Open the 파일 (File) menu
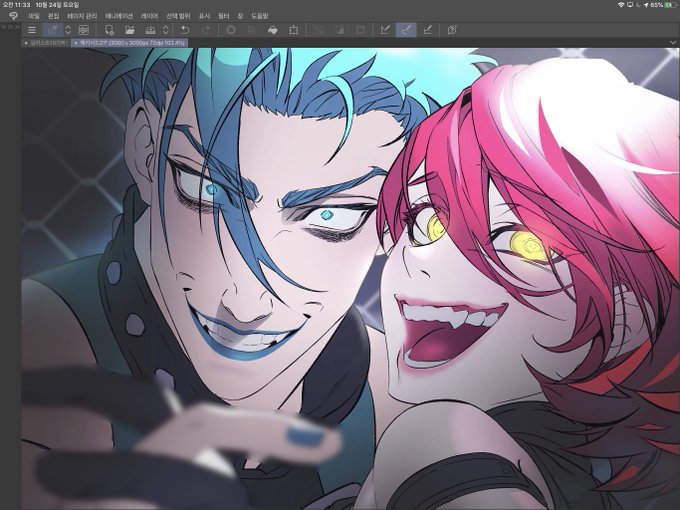680x510 pixels. 34,16
